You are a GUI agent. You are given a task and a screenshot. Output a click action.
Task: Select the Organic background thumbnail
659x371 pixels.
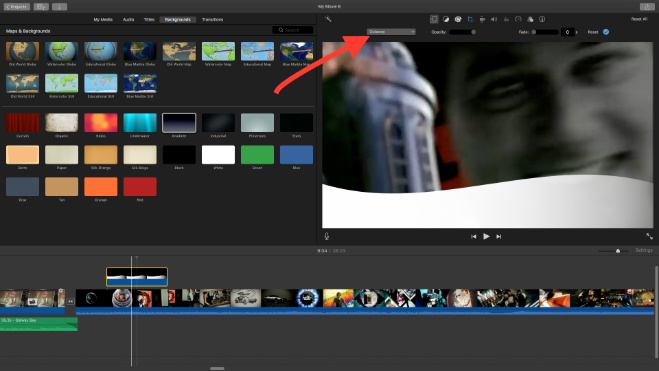[x=61, y=123]
